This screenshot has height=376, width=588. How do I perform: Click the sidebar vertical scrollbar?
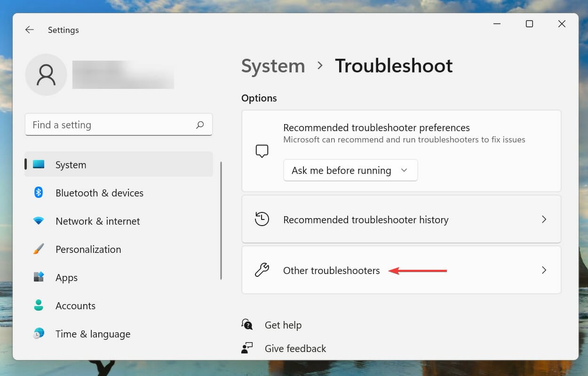point(221,221)
